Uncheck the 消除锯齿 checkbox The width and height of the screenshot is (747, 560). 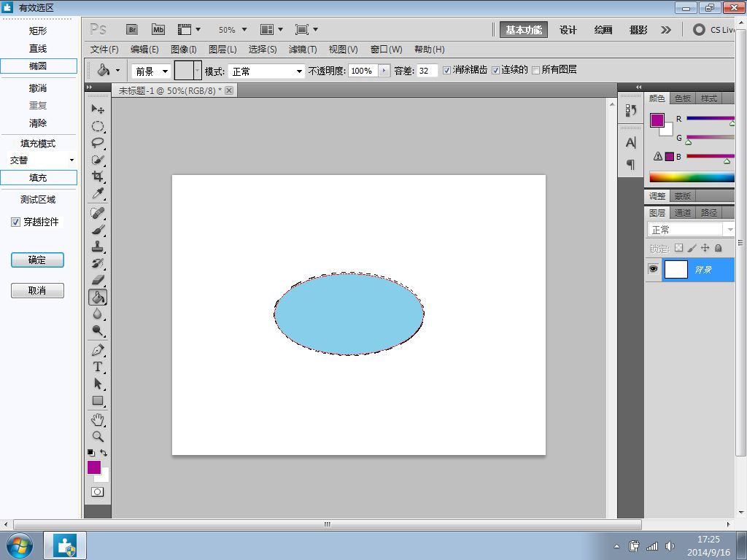click(447, 71)
